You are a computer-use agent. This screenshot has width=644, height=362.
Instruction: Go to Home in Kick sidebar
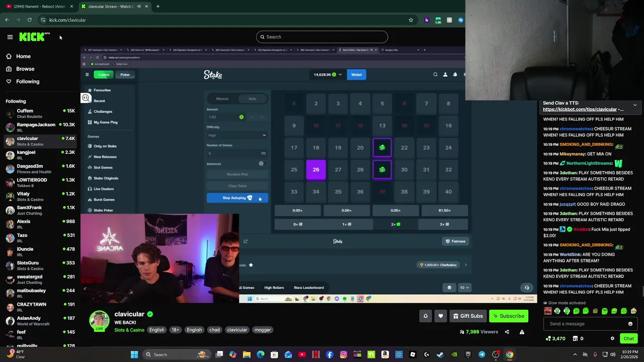23,56
